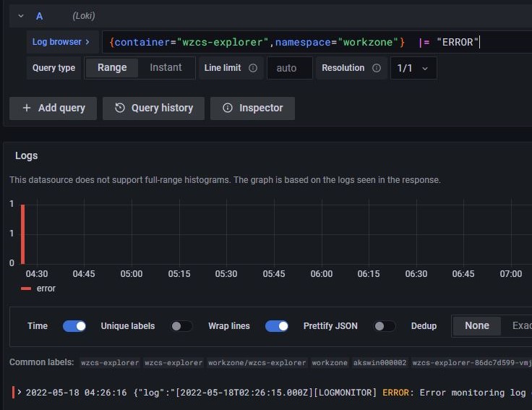Disable the Time toggle
This screenshot has height=410, width=532.
pyautogui.click(x=74, y=326)
